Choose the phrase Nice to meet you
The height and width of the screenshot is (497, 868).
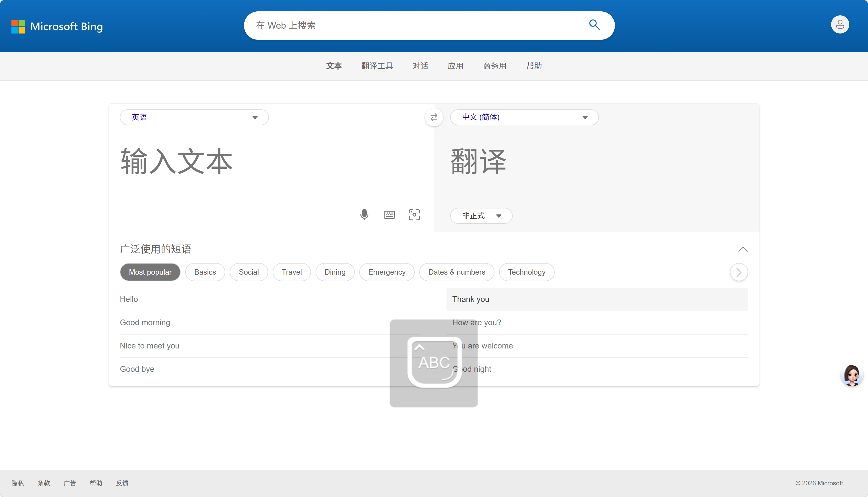click(270, 346)
